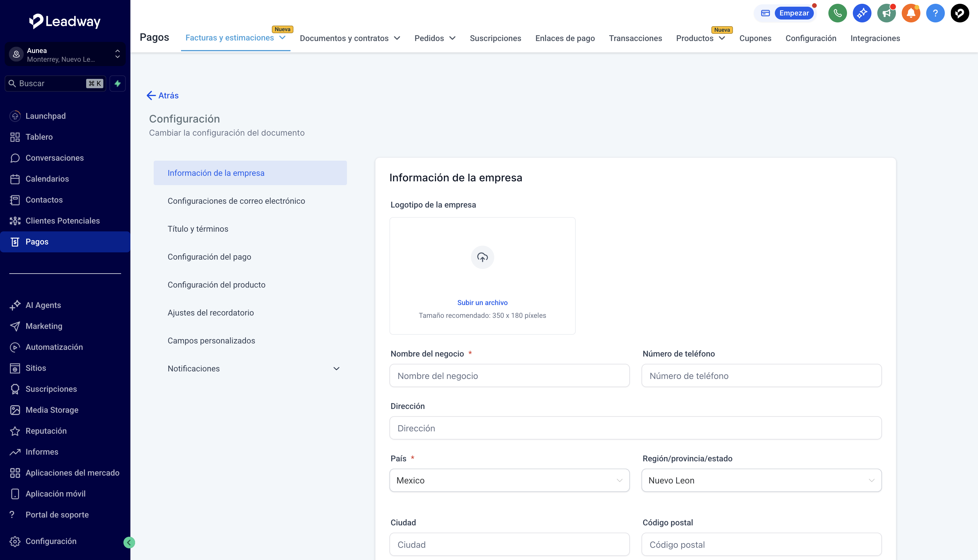Open the Documentos y contratos menu

pyautogui.click(x=350, y=38)
